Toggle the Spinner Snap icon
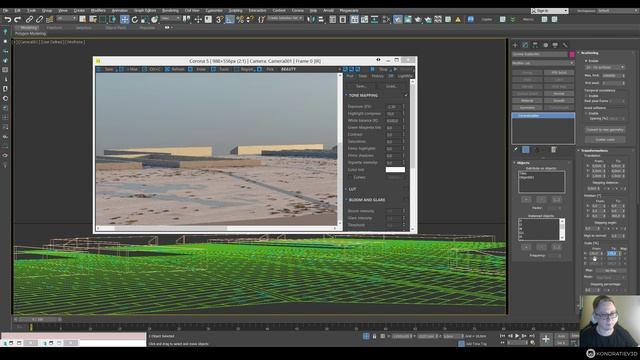 click(250, 19)
